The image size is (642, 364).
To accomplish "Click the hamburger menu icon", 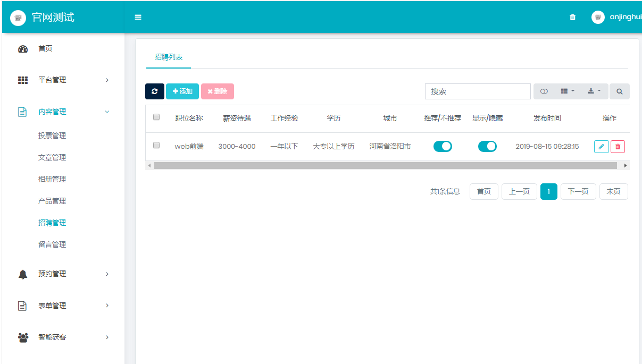I will pyautogui.click(x=138, y=17).
